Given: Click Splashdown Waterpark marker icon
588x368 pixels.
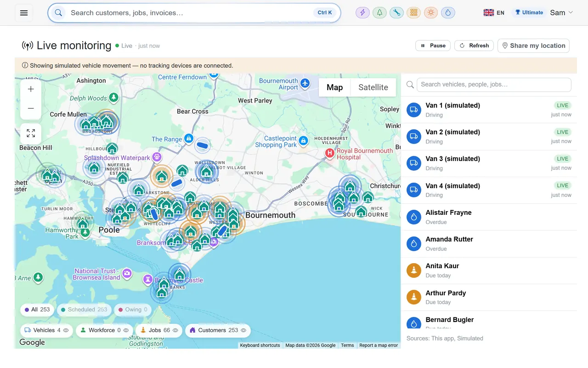Looking at the screenshot, I should (157, 157).
